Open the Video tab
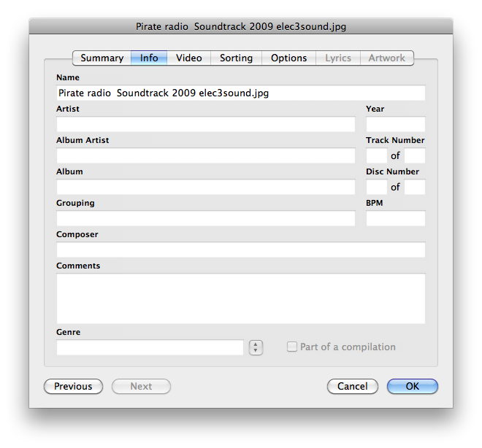Screen dimensions: 482x448 pyautogui.click(x=188, y=58)
